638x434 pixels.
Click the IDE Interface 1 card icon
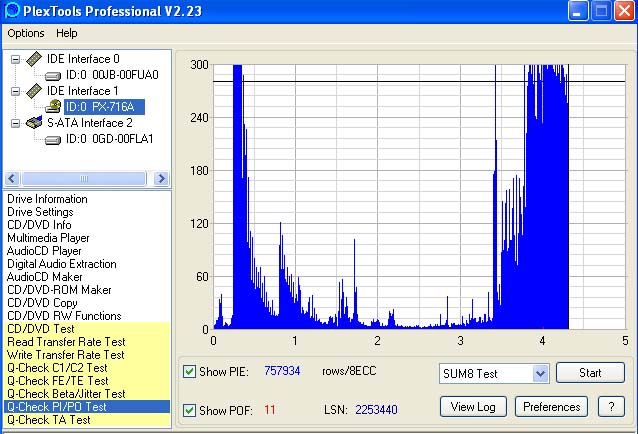[34, 91]
